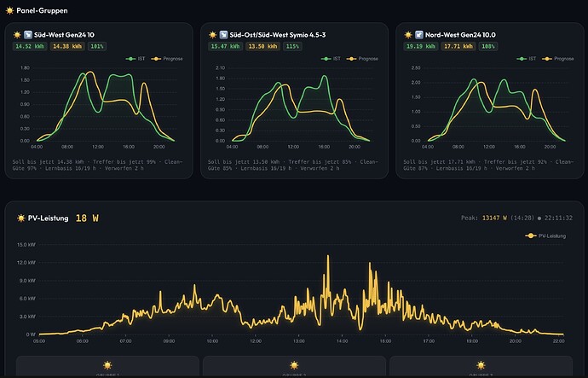Click the 18 W current power reading
This screenshot has height=378, width=588.
pyautogui.click(x=87, y=218)
